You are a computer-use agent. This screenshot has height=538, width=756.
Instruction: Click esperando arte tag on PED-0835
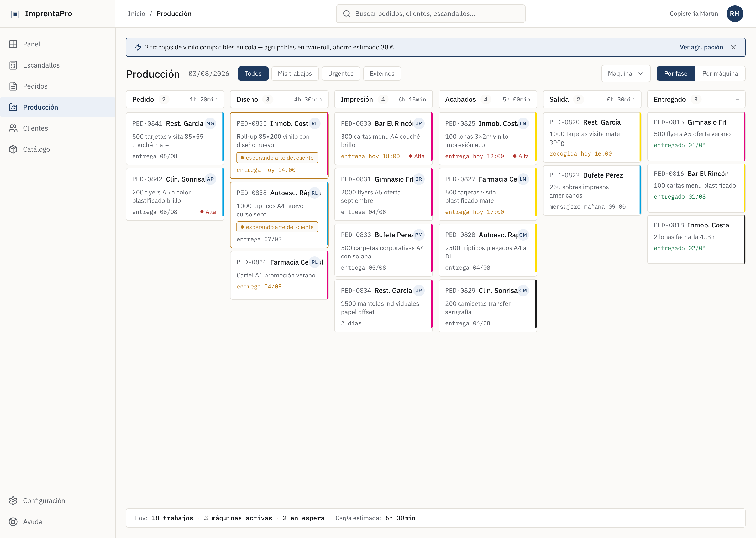[x=277, y=158]
